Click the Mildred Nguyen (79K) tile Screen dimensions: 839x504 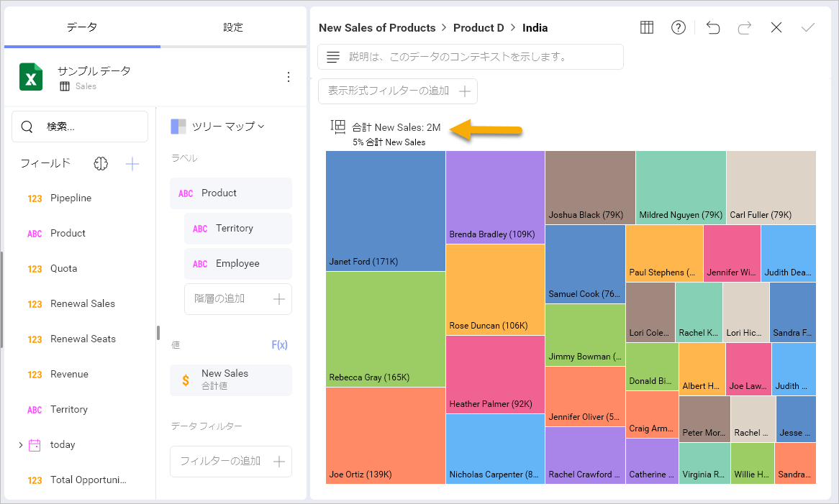681,188
